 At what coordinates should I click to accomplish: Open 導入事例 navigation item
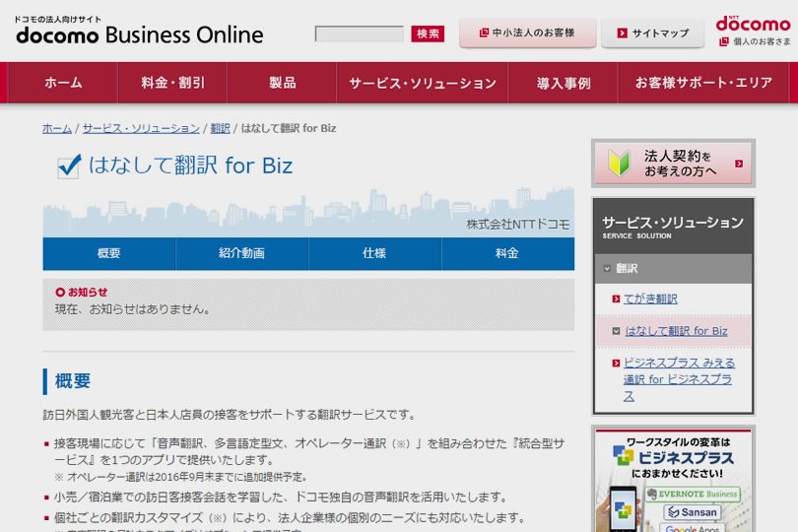click(x=563, y=83)
